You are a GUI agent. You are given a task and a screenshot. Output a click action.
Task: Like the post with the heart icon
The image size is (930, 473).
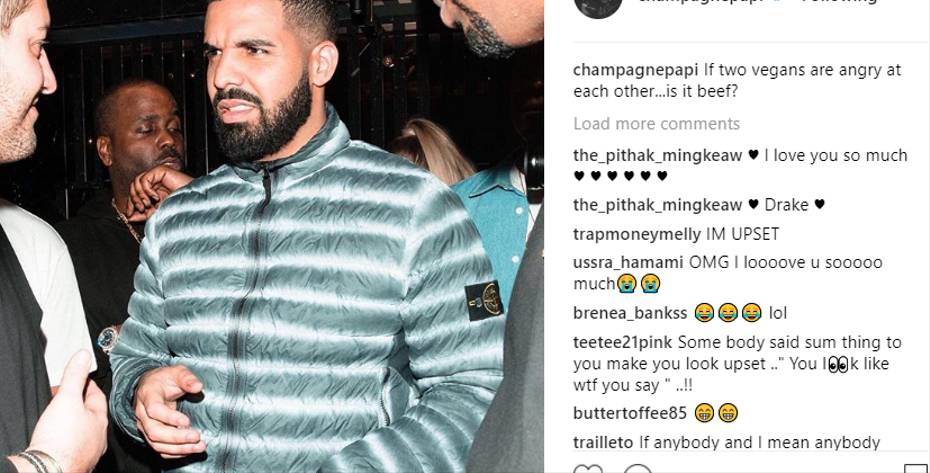(x=588, y=469)
